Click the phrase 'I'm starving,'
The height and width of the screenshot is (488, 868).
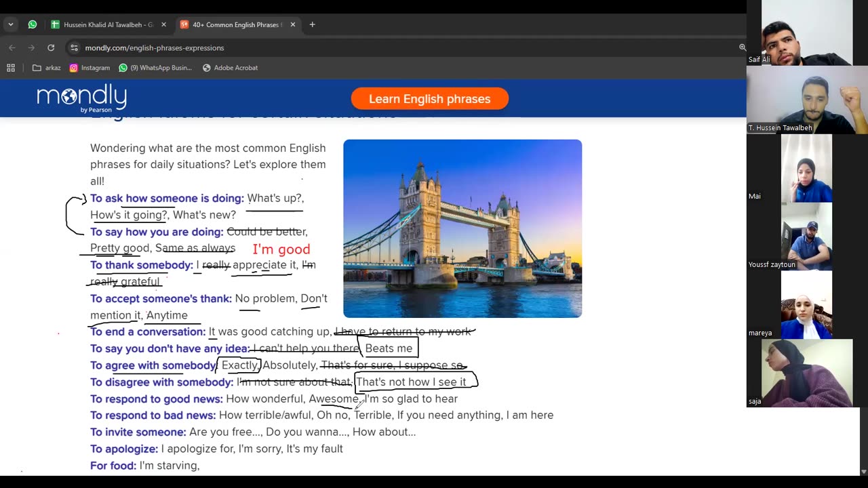[x=170, y=466]
